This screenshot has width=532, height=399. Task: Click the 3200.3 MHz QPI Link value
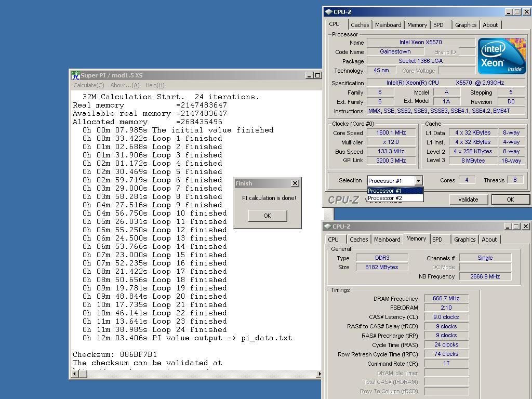pyautogui.click(x=391, y=161)
